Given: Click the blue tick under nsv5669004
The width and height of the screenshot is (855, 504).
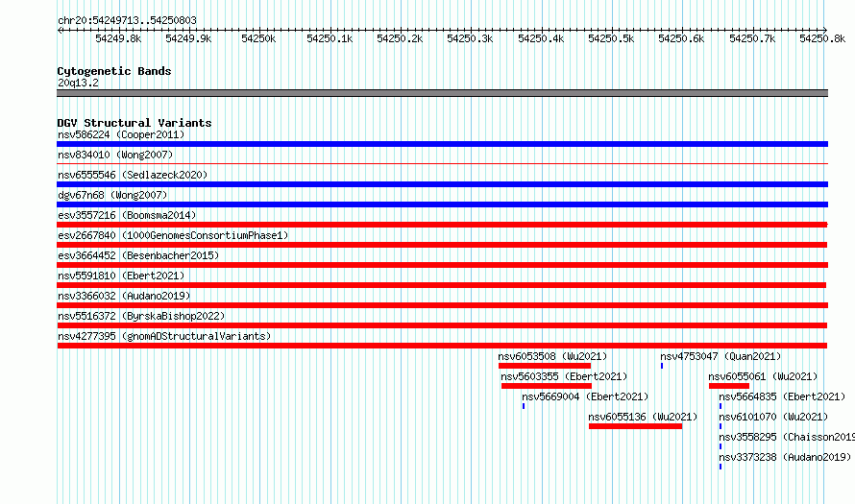Looking at the screenshot, I should [524, 406].
